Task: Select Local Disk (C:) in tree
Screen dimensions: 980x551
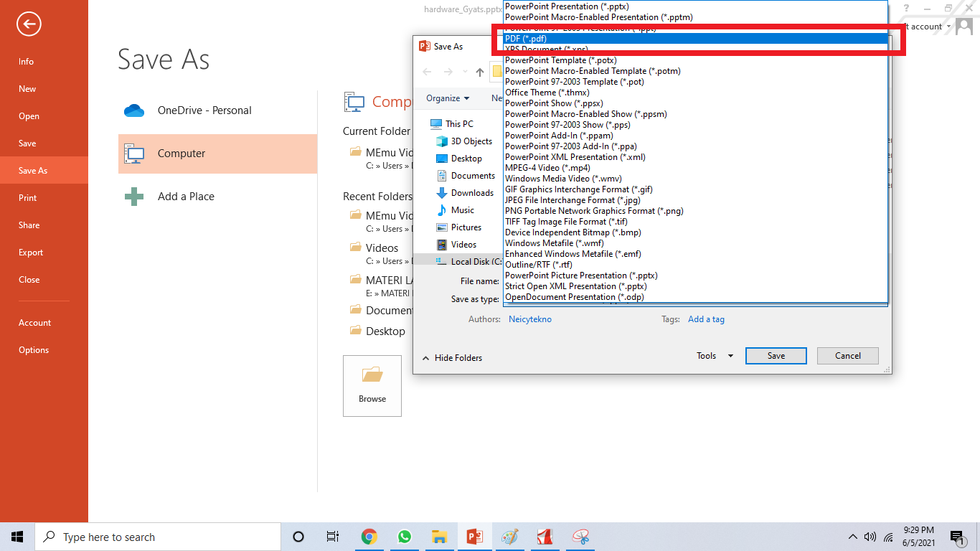Action: coord(471,262)
